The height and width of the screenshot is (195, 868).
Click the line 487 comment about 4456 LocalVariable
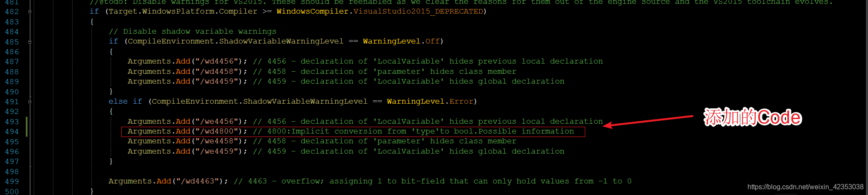pyautogui.click(x=428, y=61)
